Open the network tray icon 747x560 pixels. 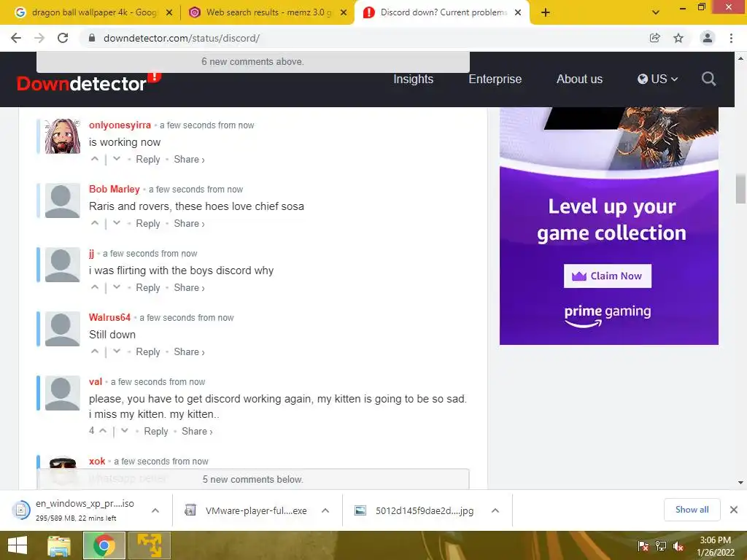(x=661, y=546)
